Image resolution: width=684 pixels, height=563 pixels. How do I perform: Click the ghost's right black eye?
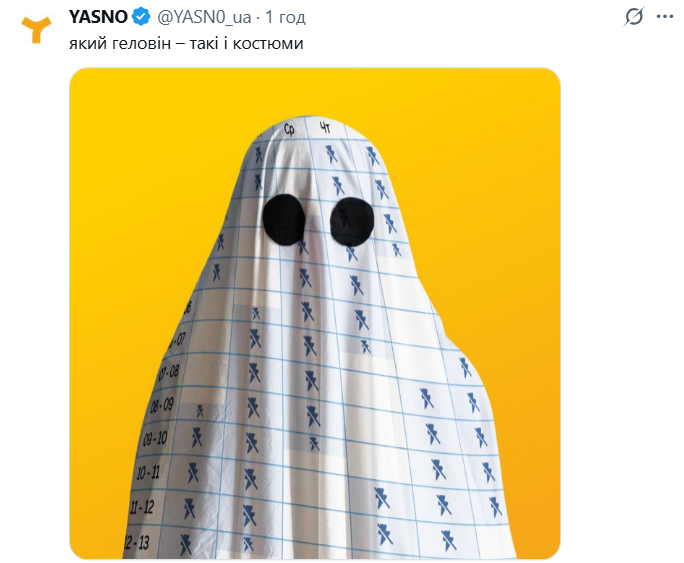coord(352,222)
